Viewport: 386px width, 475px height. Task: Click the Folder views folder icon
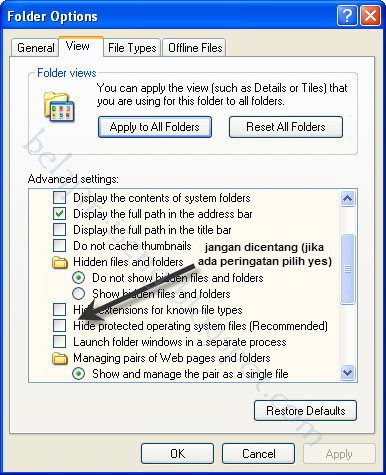59,107
